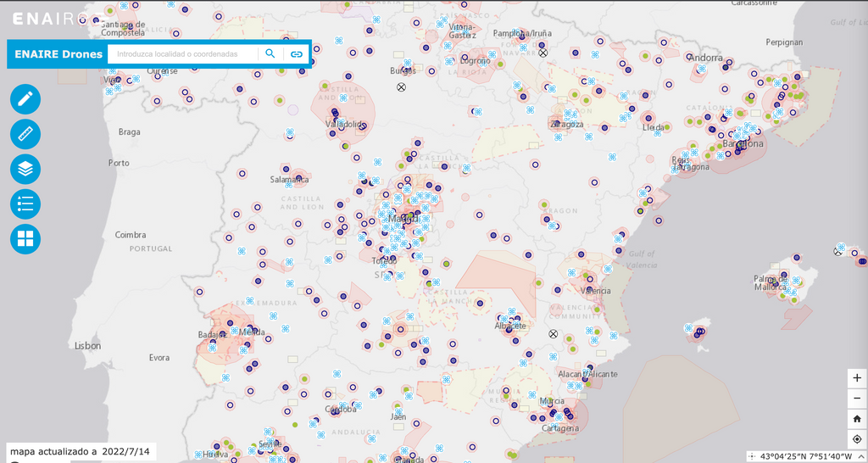
Task: Select the crossed-circle marker below Pamplona/Iruña
Action: coord(543,53)
